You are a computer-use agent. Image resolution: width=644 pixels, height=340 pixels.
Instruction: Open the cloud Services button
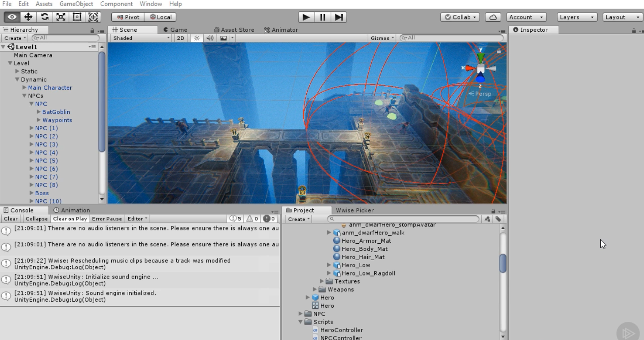pyautogui.click(x=493, y=17)
